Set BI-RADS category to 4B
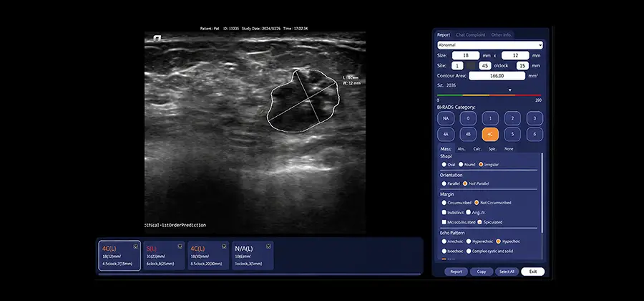644x301 pixels. tap(468, 135)
